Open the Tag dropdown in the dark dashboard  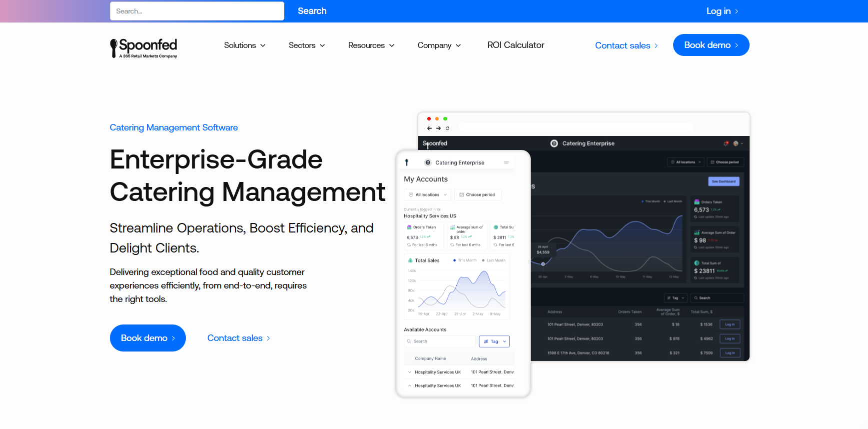[676, 298]
